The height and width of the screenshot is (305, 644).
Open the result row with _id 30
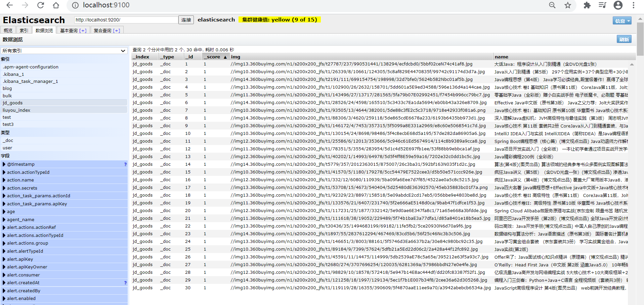(x=380, y=288)
